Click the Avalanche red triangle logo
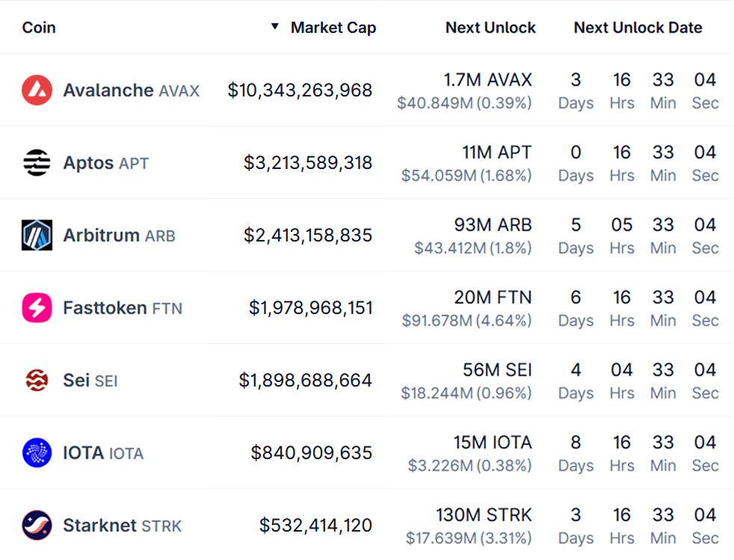The height and width of the screenshot is (560, 734). [37, 90]
